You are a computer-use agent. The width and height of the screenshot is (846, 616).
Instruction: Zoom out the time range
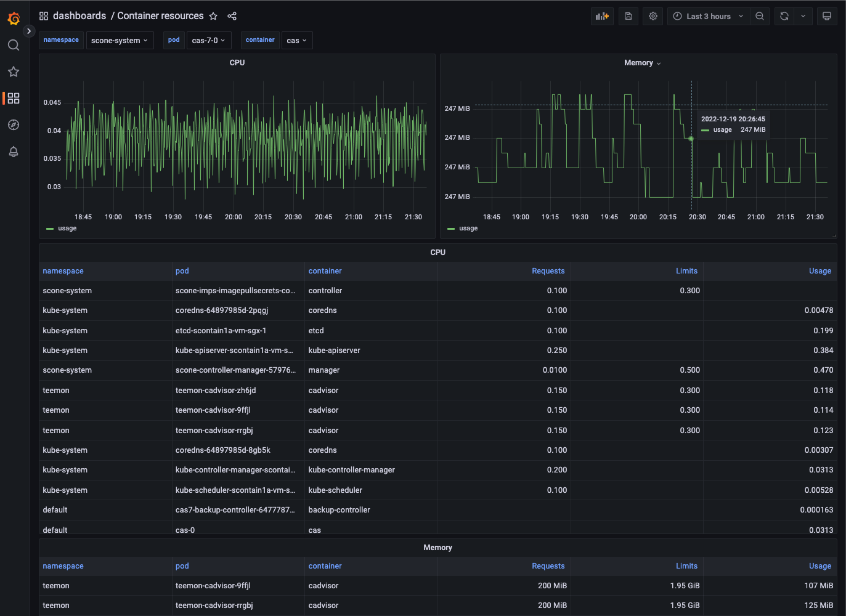point(760,16)
